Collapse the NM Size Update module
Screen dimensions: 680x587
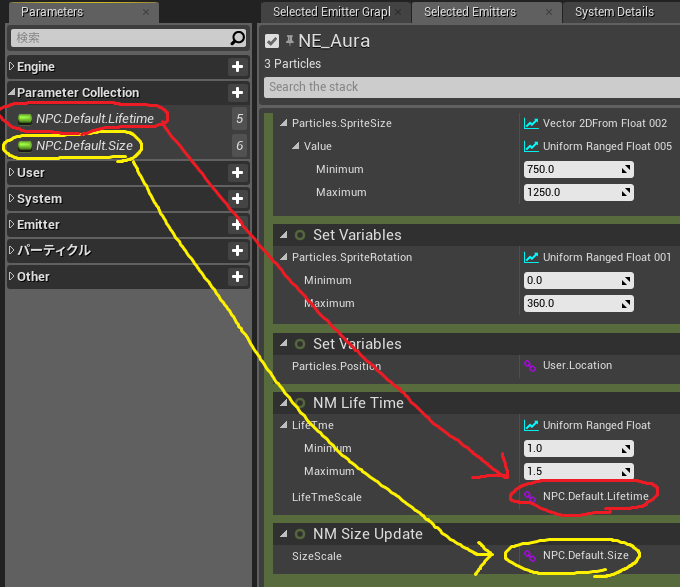click(x=284, y=534)
